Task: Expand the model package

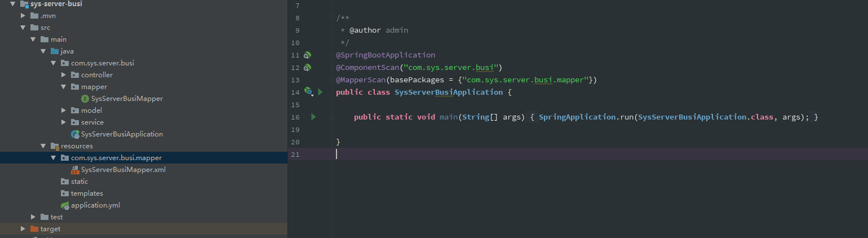Action: point(64,111)
